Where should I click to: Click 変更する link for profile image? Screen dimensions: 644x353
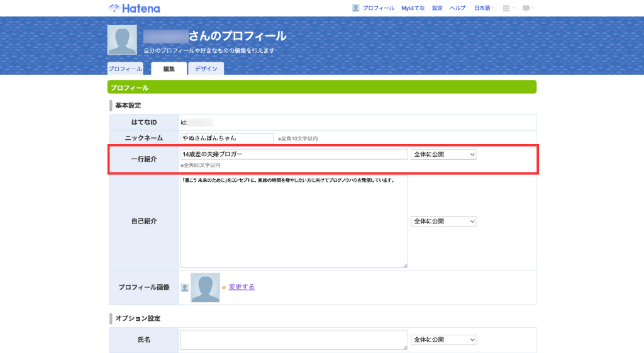coord(241,287)
